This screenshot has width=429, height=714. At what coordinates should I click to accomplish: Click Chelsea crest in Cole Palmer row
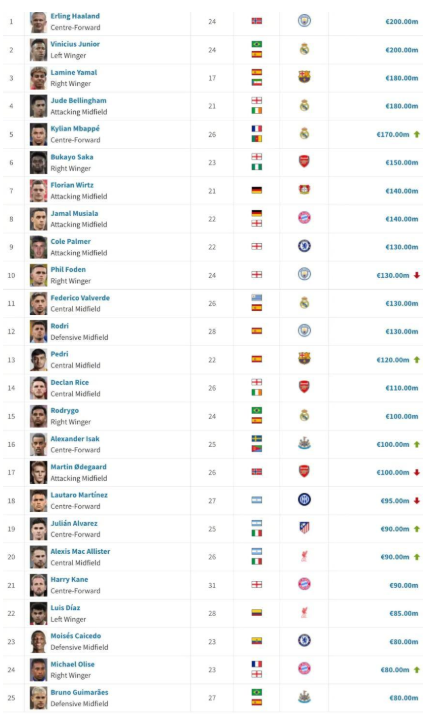[304, 246]
